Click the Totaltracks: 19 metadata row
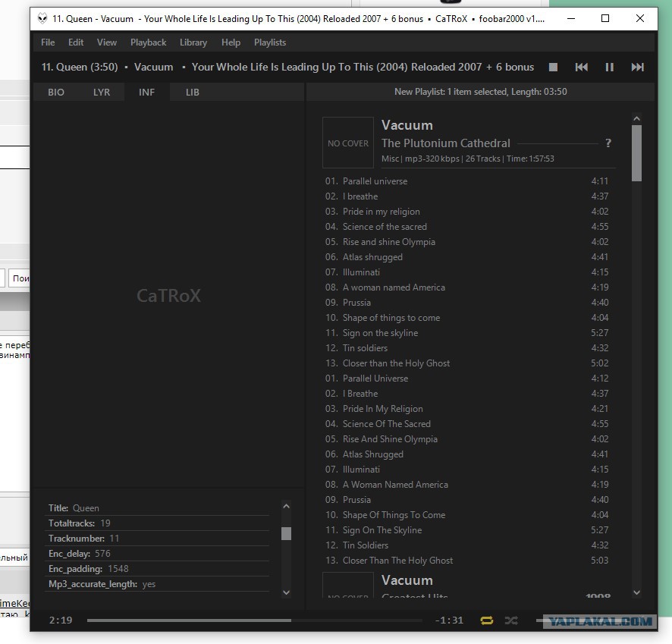 pyautogui.click(x=157, y=523)
